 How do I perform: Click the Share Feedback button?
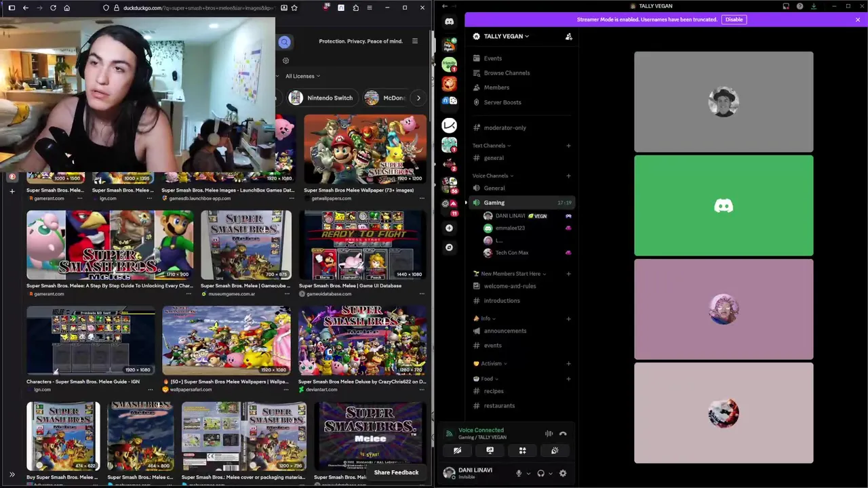tap(396, 472)
